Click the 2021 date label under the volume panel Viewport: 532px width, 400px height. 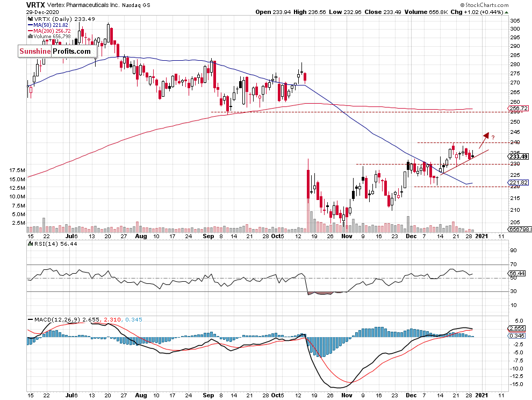click(481, 236)
